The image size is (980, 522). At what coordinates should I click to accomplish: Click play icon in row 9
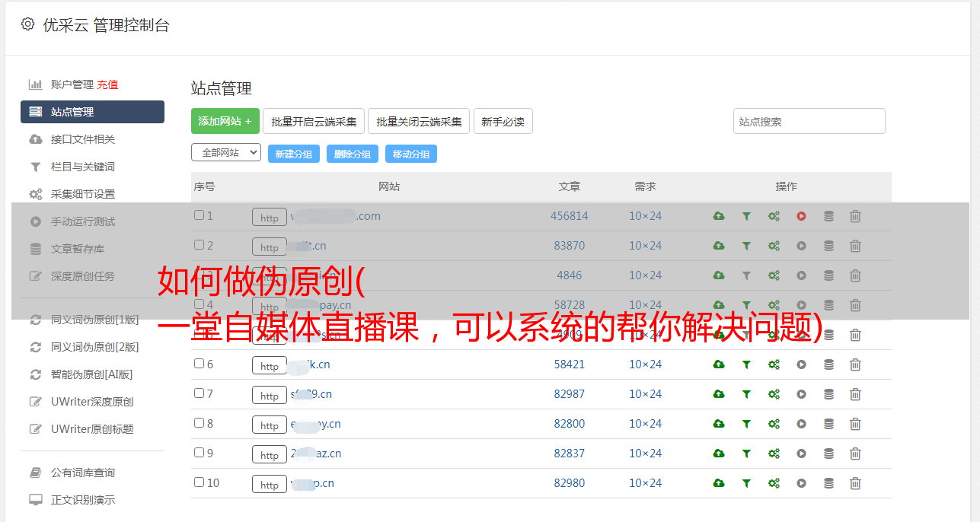click(801, 454)
